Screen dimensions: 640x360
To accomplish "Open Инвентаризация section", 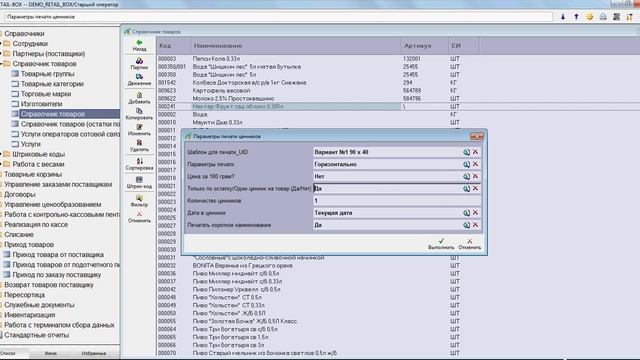I will [29, 315].
